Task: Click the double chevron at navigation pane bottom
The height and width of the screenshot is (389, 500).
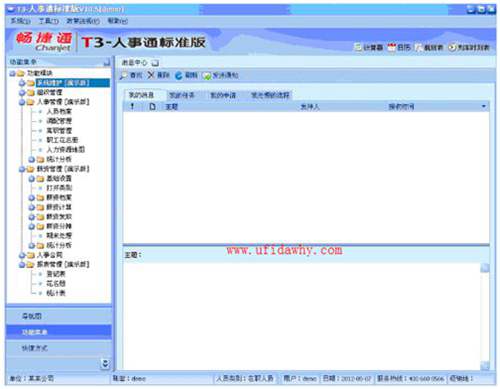Action: tap(105, 363)
